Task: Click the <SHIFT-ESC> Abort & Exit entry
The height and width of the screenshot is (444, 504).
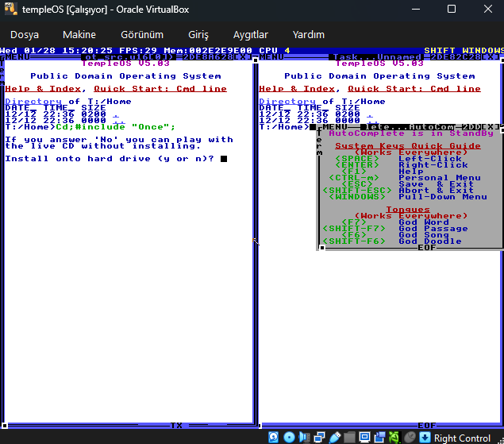Action: click(x=398, y=191)
